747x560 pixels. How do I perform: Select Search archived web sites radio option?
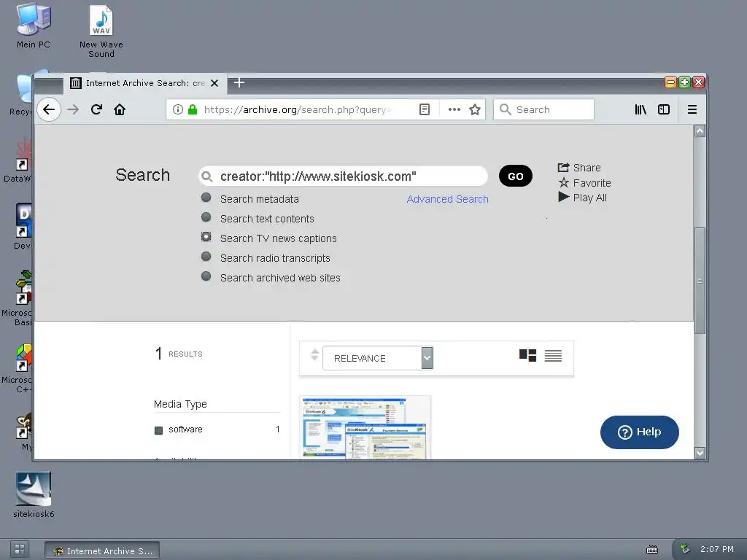click(x=206, y=276)
